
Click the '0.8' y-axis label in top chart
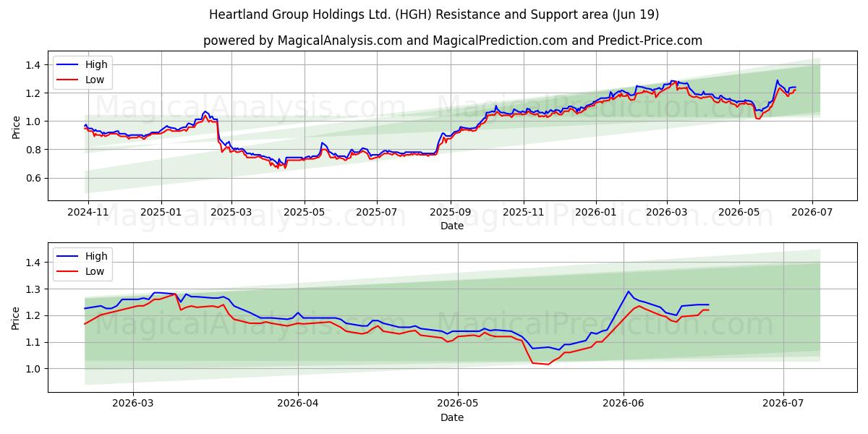coord(35,150)
